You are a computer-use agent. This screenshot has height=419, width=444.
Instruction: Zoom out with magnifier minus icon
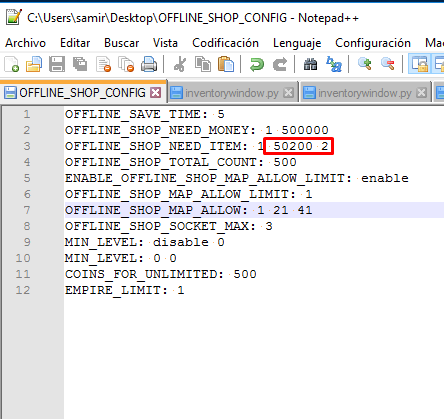click(388, 64)
